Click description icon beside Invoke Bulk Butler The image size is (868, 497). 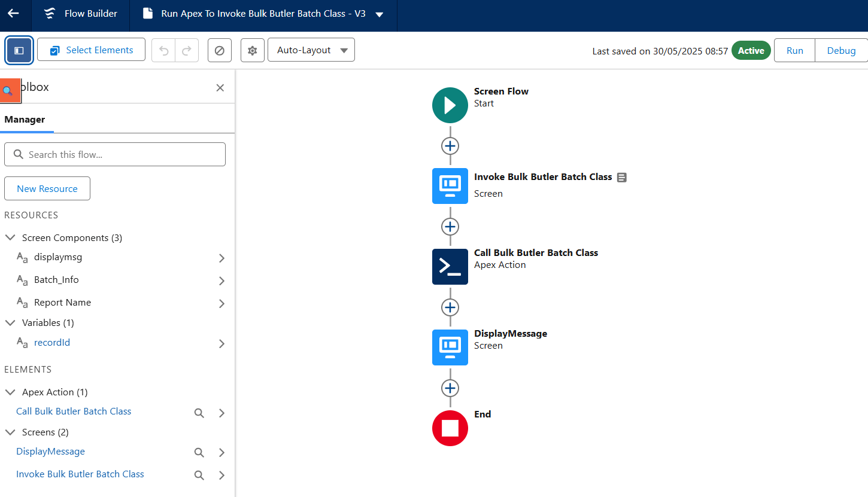(622, 177)
